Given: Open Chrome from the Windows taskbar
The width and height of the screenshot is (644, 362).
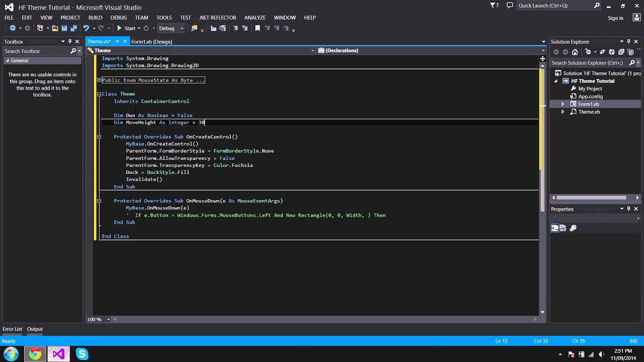Looking at the screenshot, I should (35, 354).
